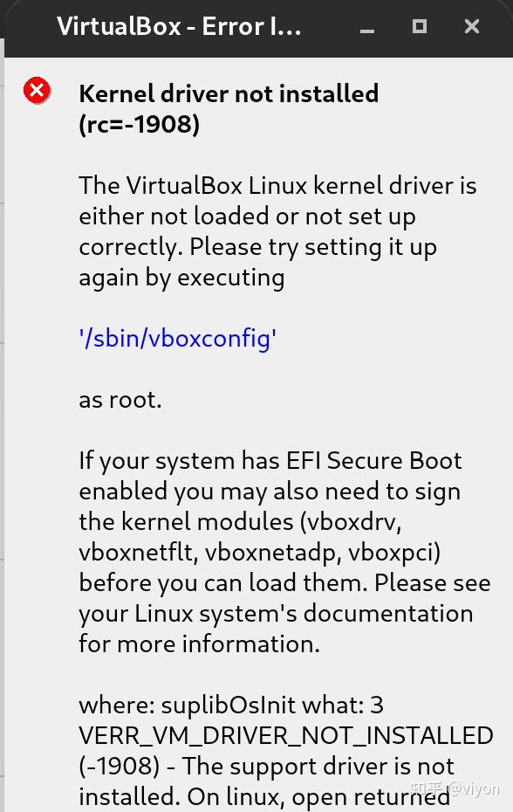Click the minimize icon on the title bar
Image resolution: width=513 pixels, height=812 pixels.
pos(366,27)
